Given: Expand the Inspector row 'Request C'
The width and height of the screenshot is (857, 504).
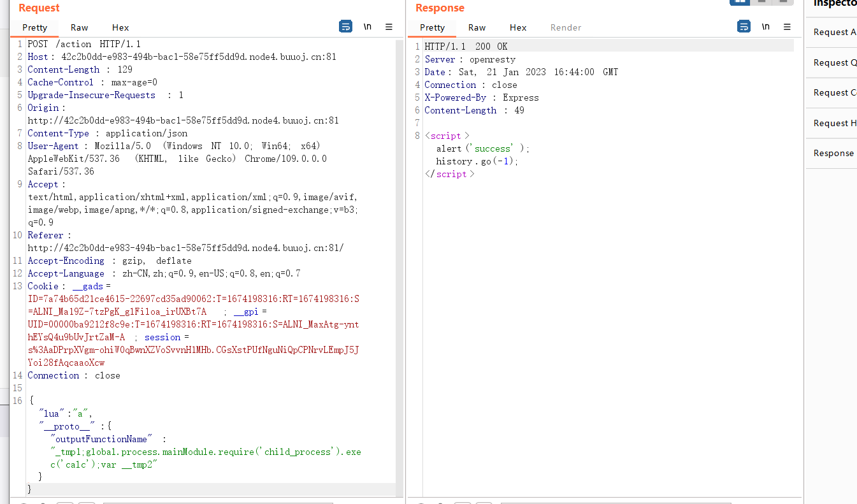Looking at the screenshot, I should pos(832,92).
